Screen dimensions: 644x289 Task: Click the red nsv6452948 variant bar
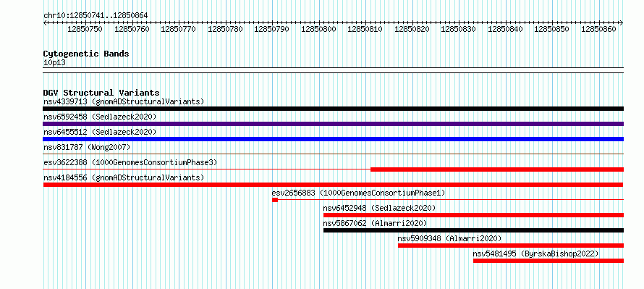[x=473, y=215]
